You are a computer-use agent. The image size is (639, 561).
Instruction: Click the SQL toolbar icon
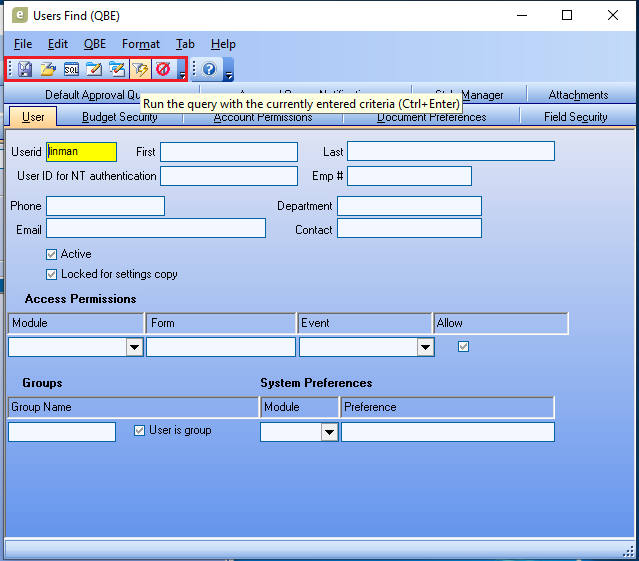point(71,69)
